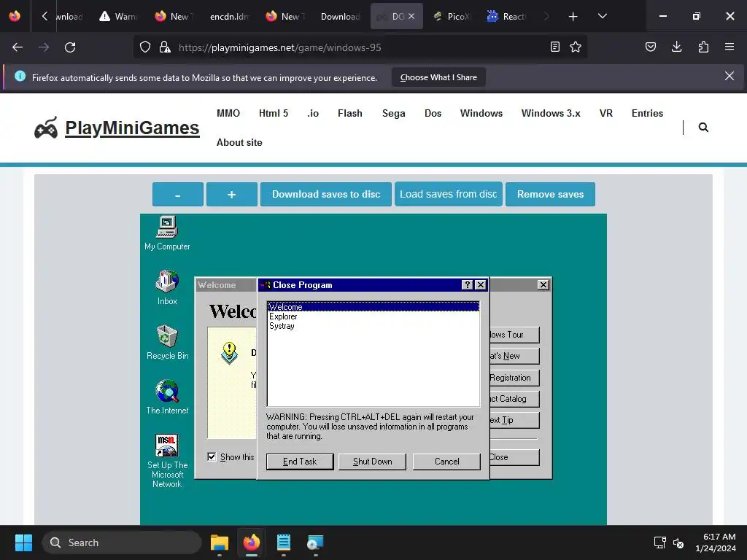This screenshot has width=747, height=560.
Task: Switch to the PicoX tab
Action: (451, 17)
